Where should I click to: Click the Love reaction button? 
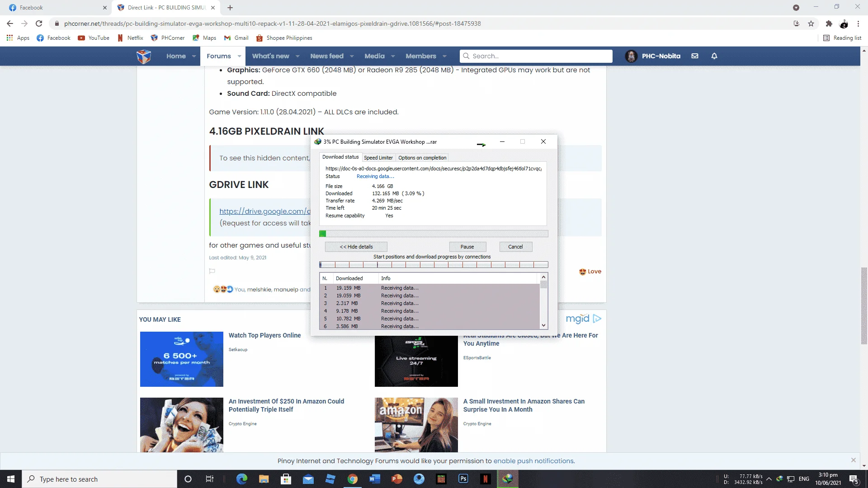click(x=590, y=271)
